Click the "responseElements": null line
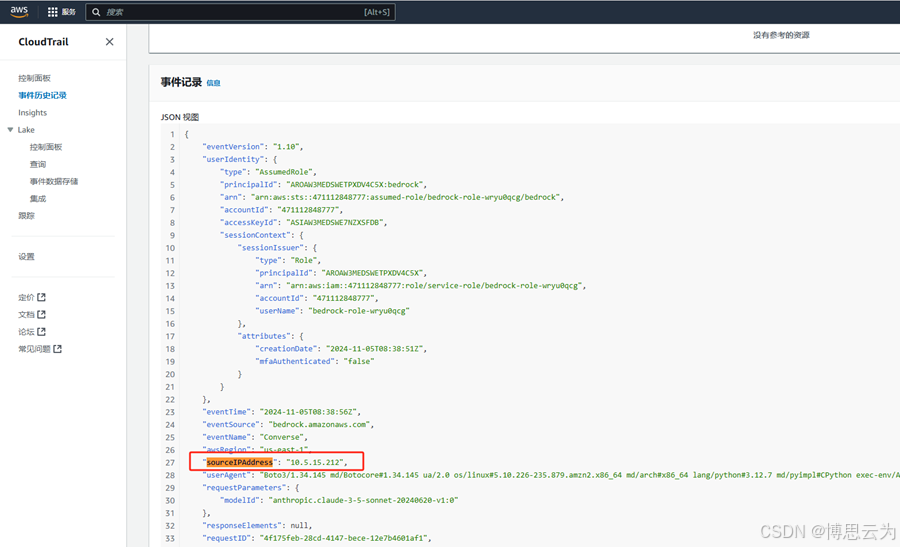 tap(257, 526)
